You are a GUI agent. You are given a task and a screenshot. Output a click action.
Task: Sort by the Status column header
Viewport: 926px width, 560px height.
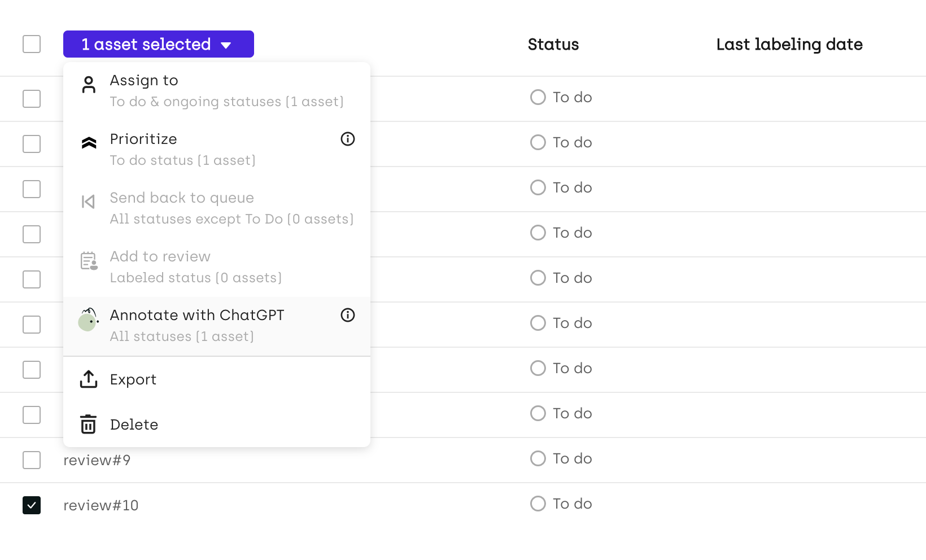click(553, 45)
